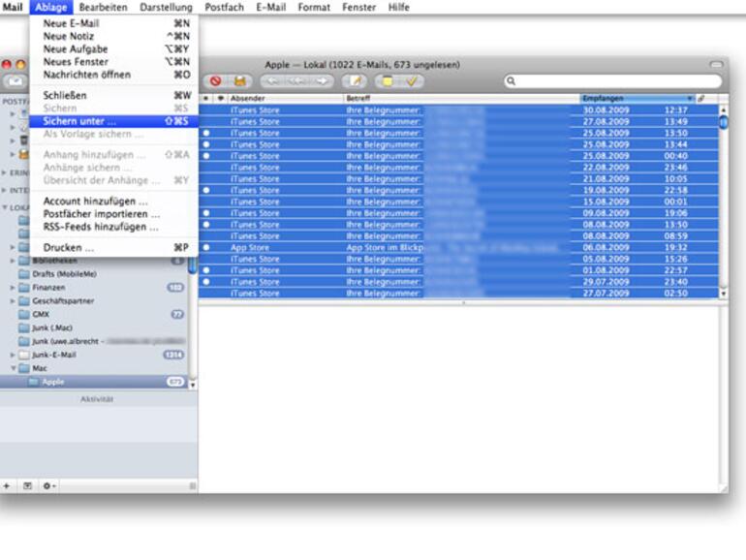The height and width of the screenshot is (560, 746).
Task: Choose Neue Aufgabe menu item
Action: pyautogui.click(x=113, y=49)
